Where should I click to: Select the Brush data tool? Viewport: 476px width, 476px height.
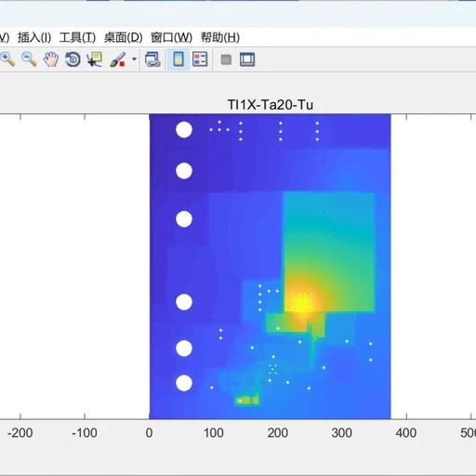(117, 59)
